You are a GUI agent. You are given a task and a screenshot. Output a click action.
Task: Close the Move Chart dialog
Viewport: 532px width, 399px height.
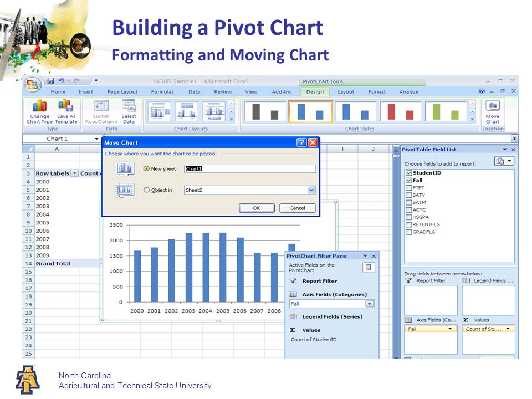tap(313, 142)
